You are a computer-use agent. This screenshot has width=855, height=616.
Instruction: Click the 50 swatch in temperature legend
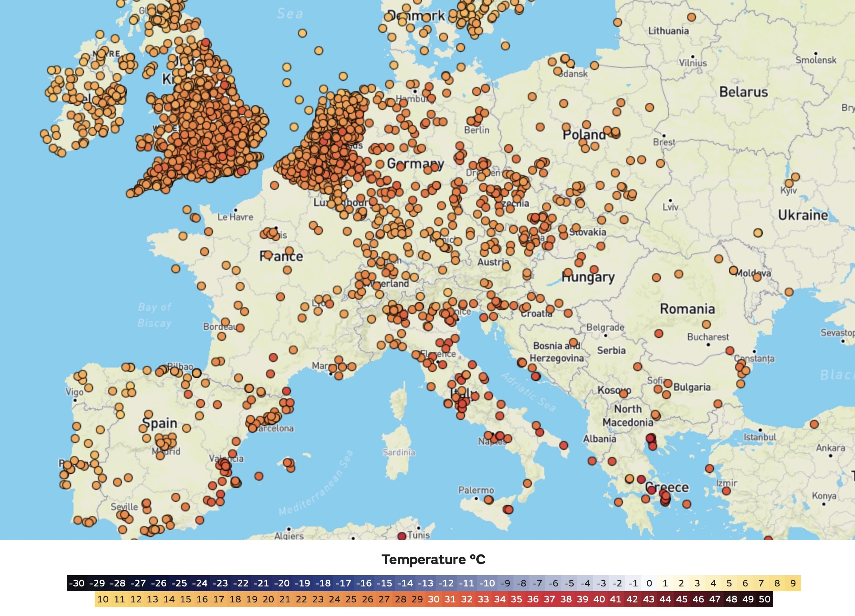click(x=764, y=599)
